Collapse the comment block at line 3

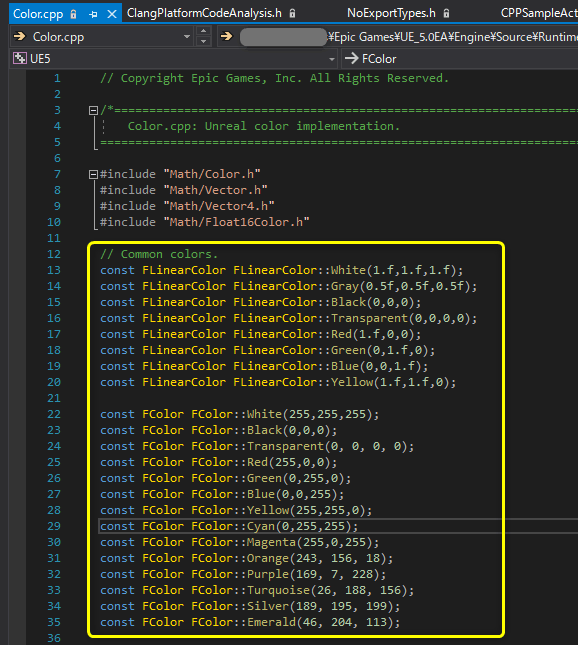click(93, 110)
